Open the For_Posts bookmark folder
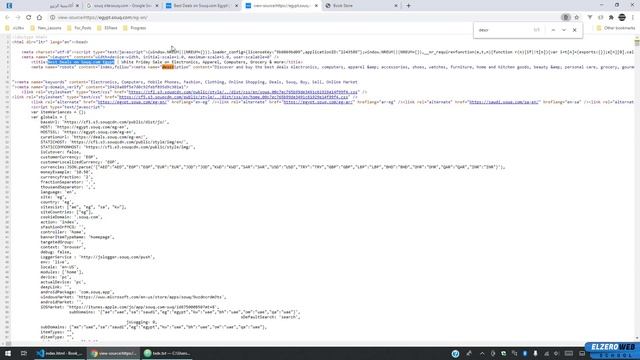The height and width of the screenshot is (360, 640). [79, 28]
